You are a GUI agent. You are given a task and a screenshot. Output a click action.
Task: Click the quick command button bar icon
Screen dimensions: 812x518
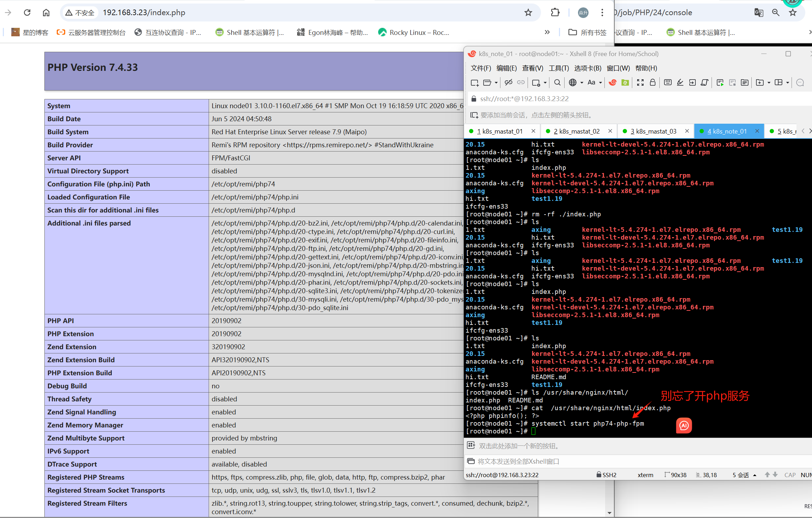(471, 445)
